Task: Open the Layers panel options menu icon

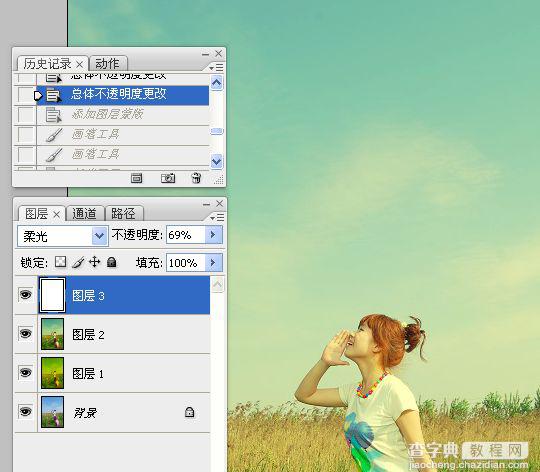Action: tap(217, 217)
